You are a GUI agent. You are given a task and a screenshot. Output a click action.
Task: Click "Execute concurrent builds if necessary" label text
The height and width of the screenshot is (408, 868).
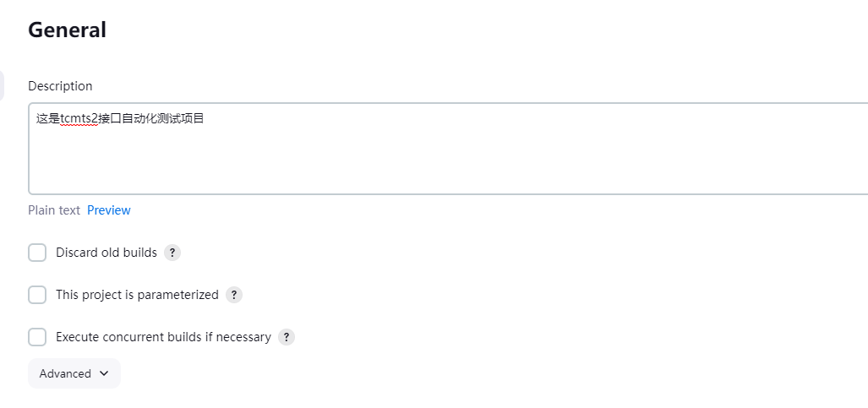pos(163,337)
